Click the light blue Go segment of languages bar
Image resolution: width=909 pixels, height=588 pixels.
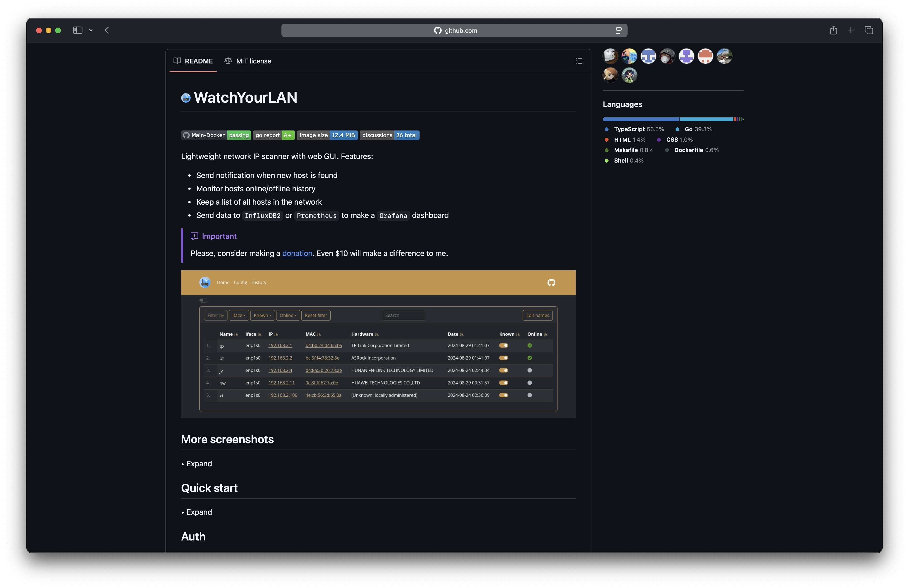point(707,120)
